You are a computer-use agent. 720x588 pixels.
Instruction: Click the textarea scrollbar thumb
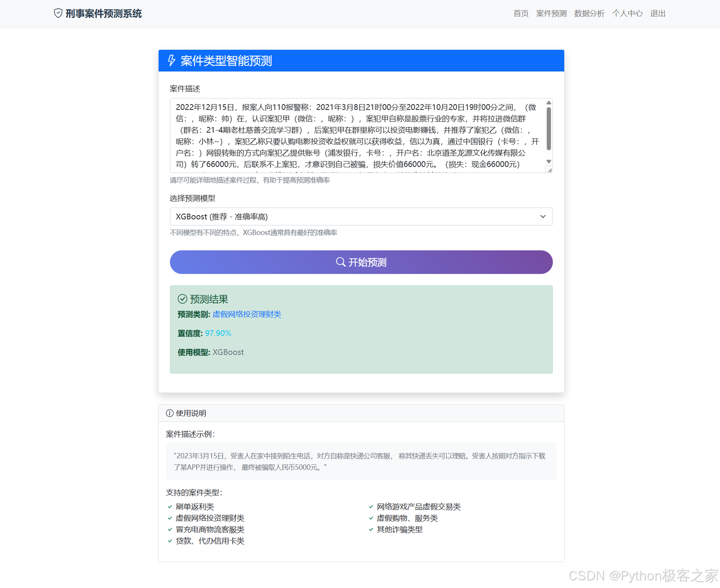point(548,128)
